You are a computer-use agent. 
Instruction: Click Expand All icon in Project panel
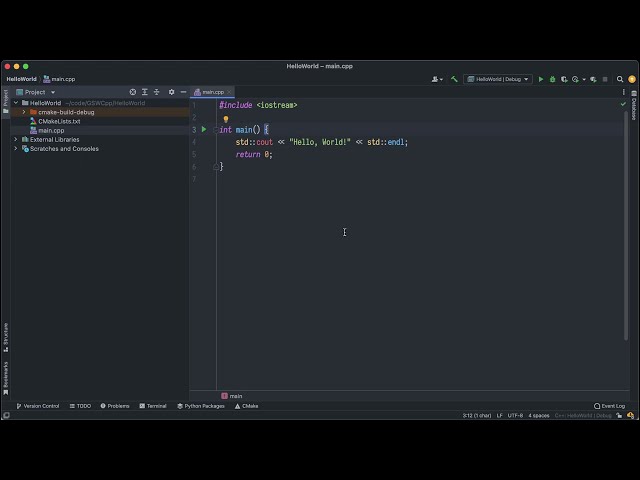tap(144, 92)
